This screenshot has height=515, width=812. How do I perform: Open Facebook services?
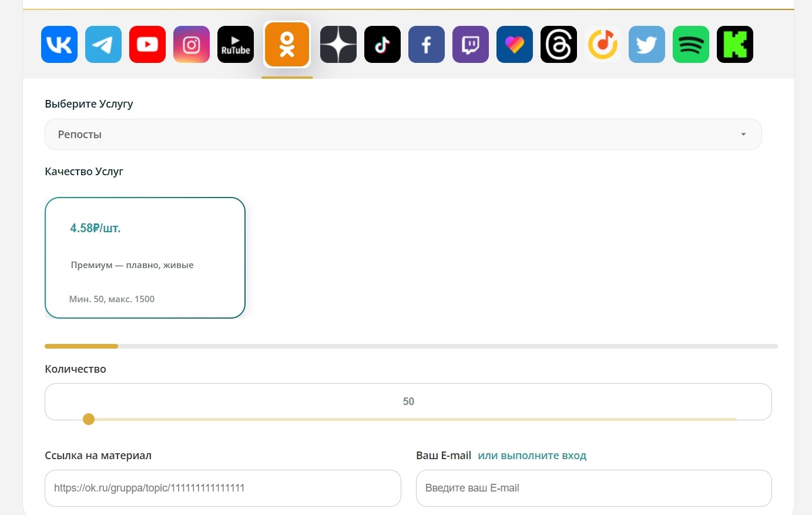click(427, 44)
